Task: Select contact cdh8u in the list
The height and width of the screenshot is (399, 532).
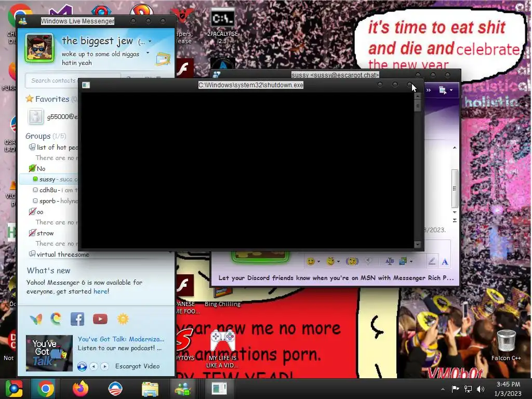Action: coord(55,190)
